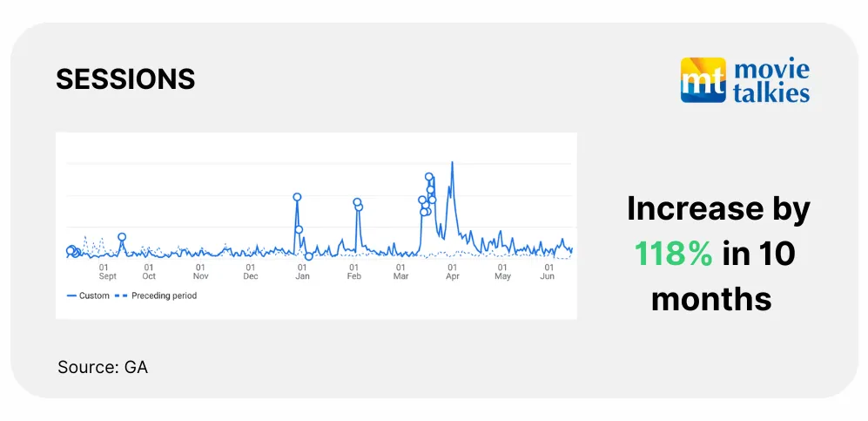Select the 01 Jun axis label
The width and height of the screenshot is (868, 421).
(549, 272)
